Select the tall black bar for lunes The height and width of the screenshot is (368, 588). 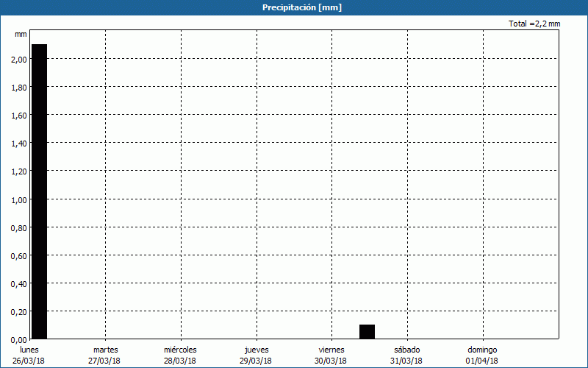click(39, 191)
